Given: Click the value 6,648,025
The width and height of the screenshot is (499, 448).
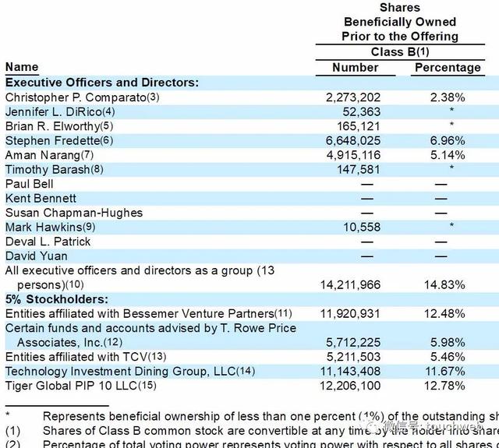Looking at the screenshot, I should pyautogui.click(x=353, y=141).
